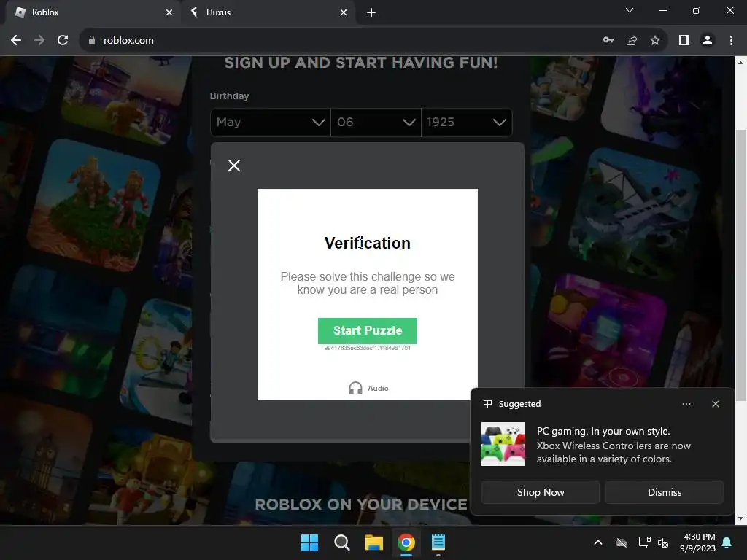This screenshot has height=560, width=747.
Task: Close the Suggested notification
Action: tap(715, 404)
